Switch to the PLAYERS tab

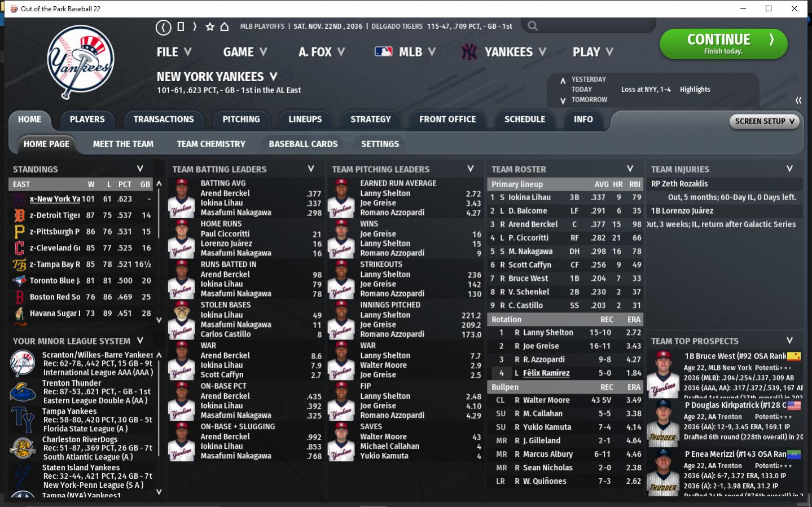(87, 120)
